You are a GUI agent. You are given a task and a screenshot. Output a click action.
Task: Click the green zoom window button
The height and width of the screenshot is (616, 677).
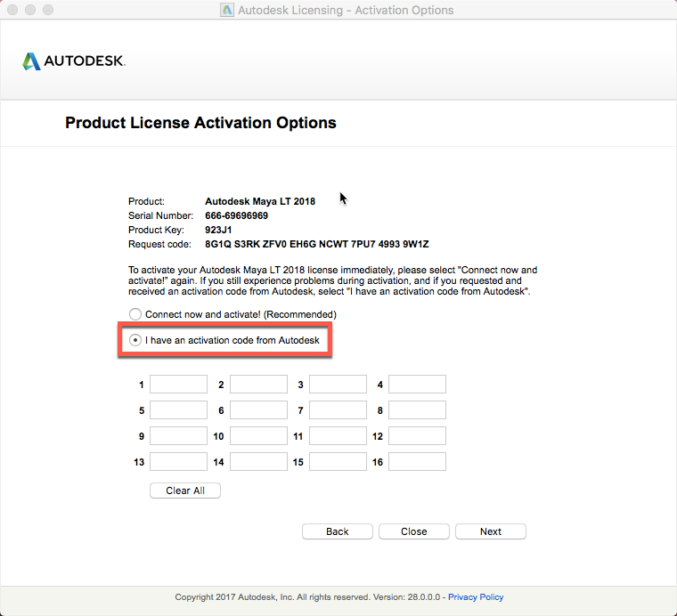[x=48, y=10]
